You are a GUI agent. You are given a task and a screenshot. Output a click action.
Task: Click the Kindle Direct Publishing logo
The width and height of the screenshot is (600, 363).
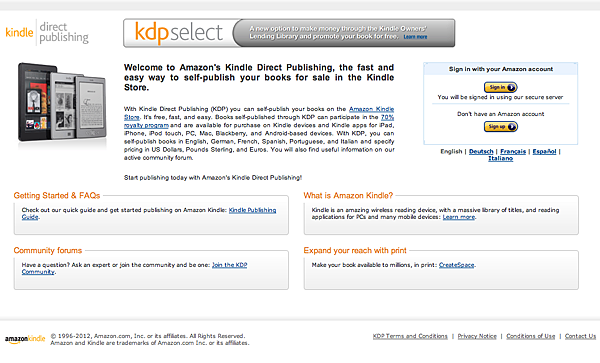[47, 33]
